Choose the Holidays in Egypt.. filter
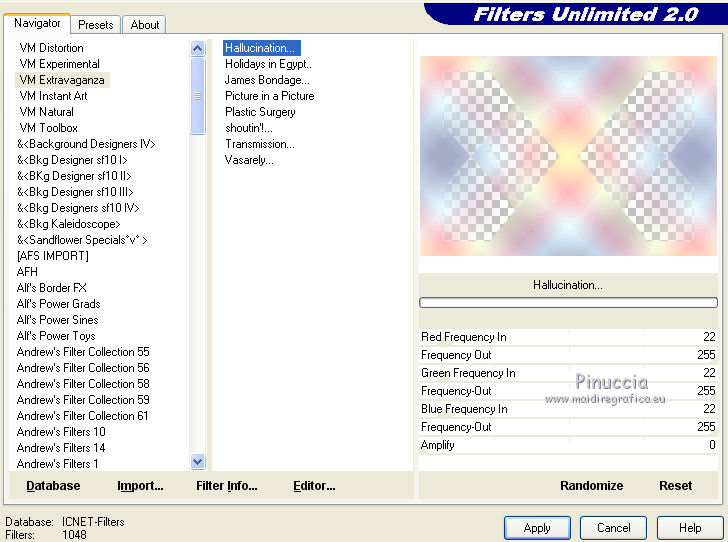 point(268,64)
